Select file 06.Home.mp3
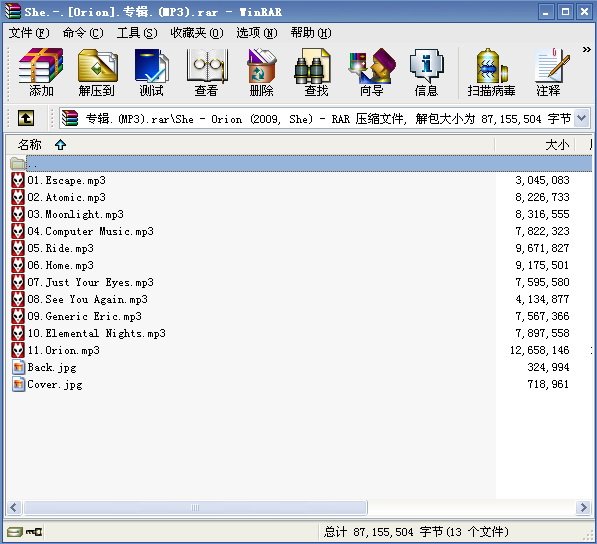 click(60, 265)
